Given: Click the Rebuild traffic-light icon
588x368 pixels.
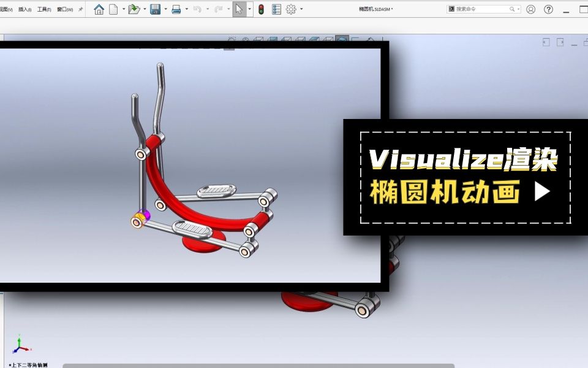Looking at the screenshot, I should pyautogui.click(x=260, y=9).
